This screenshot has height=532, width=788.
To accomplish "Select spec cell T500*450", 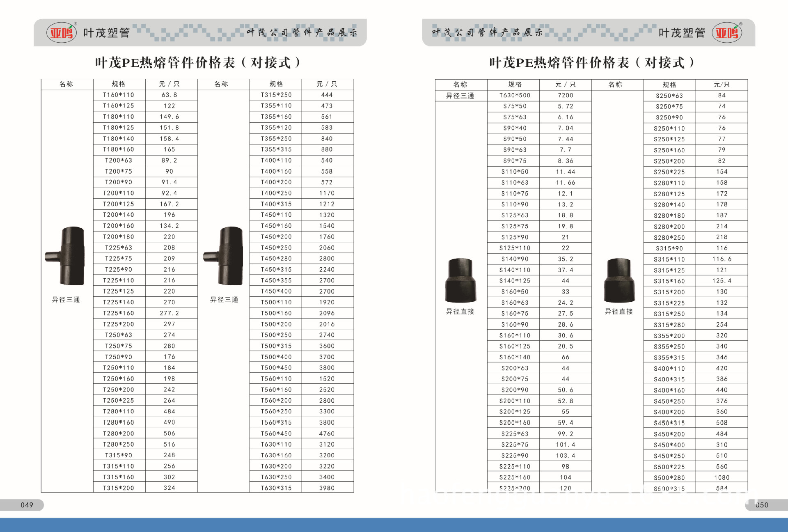I will pos(276,368).
